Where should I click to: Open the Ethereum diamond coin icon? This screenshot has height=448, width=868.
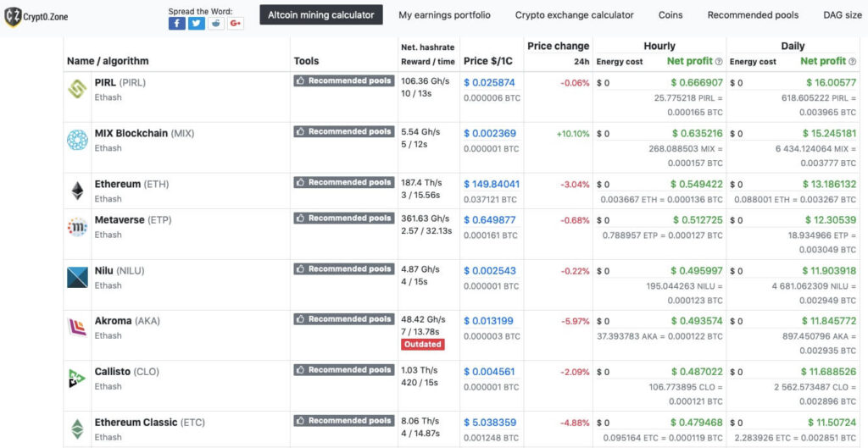pos(77,191)
